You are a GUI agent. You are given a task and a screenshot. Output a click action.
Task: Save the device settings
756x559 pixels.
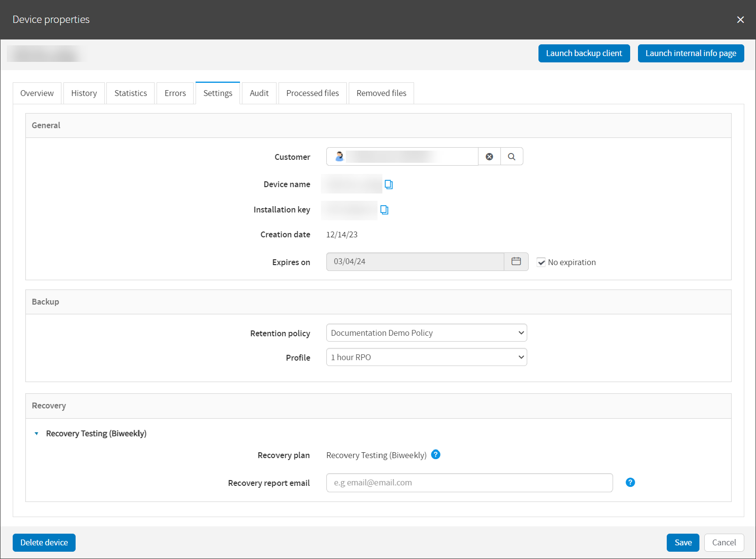[x=682, y=542]
